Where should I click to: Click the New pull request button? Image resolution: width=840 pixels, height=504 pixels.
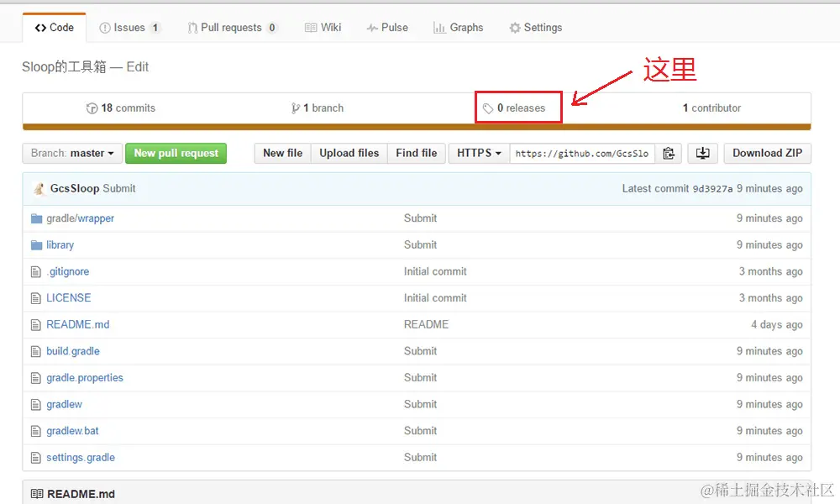(x=176, y=153)
